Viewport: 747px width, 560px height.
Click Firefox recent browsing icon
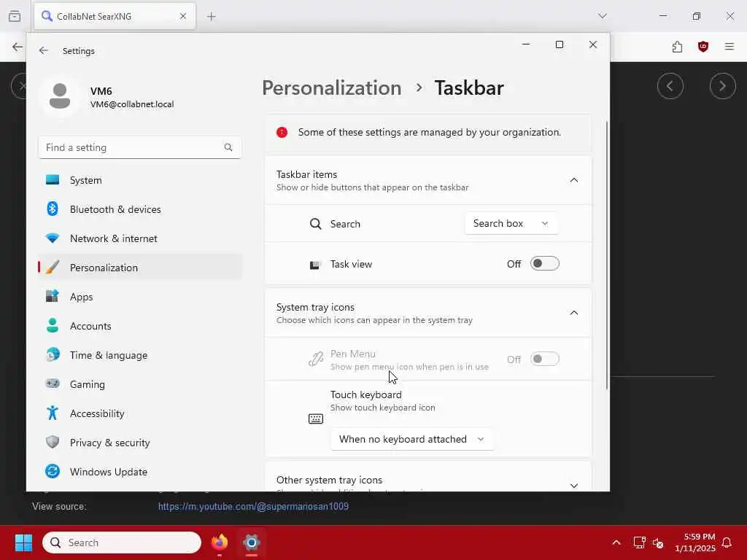coord(15,16)
